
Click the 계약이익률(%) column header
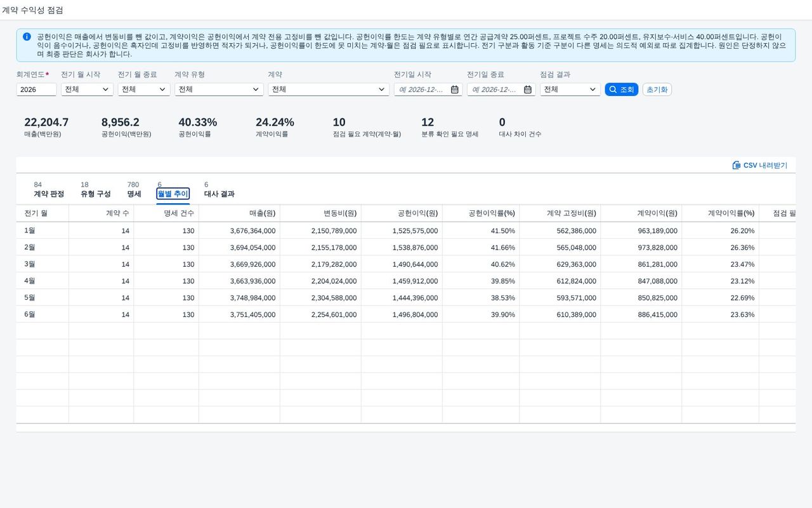pos(721,213)
